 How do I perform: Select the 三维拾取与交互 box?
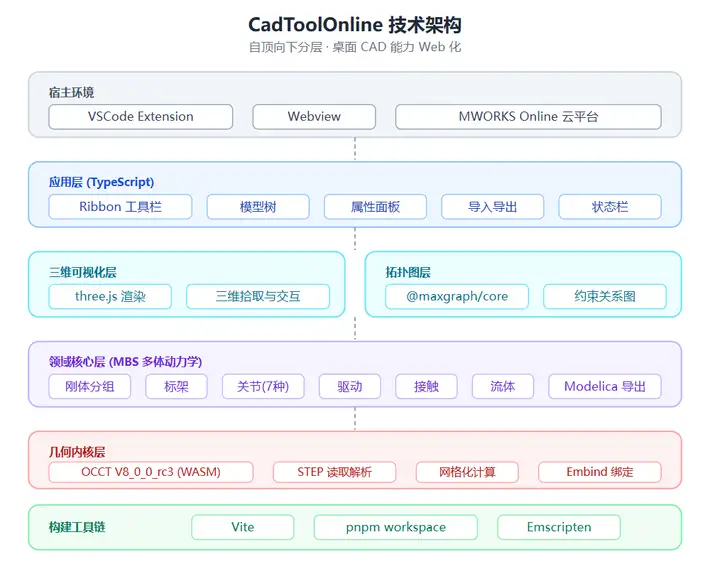point(258,296)
